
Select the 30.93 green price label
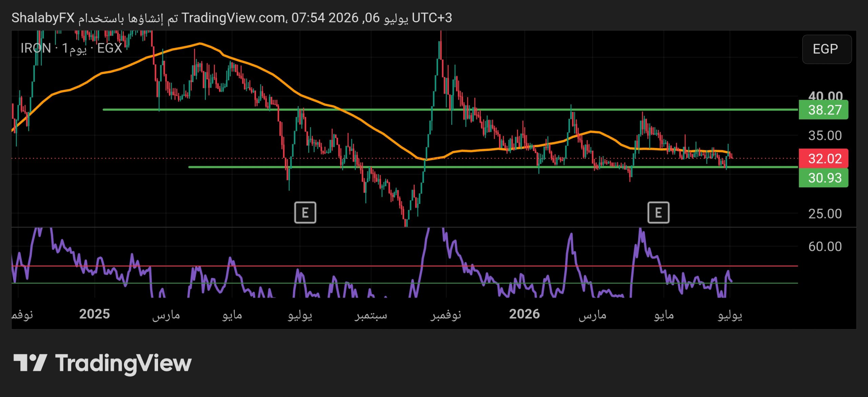(x=824, y=178)
